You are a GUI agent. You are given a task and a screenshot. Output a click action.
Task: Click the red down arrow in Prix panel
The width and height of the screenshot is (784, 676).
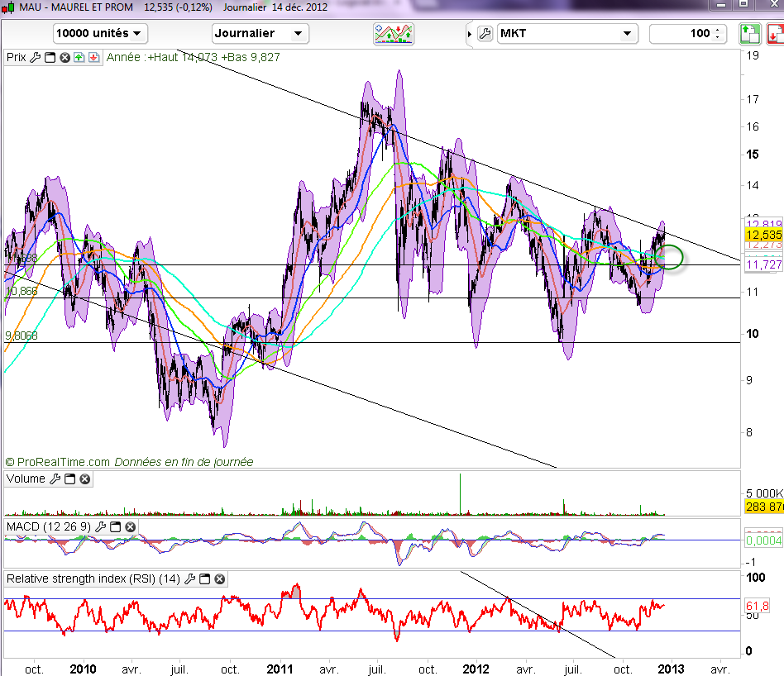pyautogui.click(x=93, y=58)
